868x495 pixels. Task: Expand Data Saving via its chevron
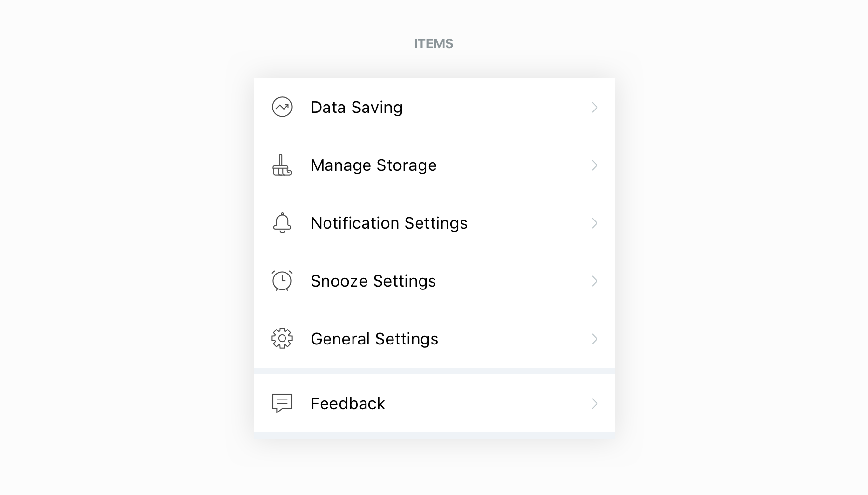pos(595,107)
